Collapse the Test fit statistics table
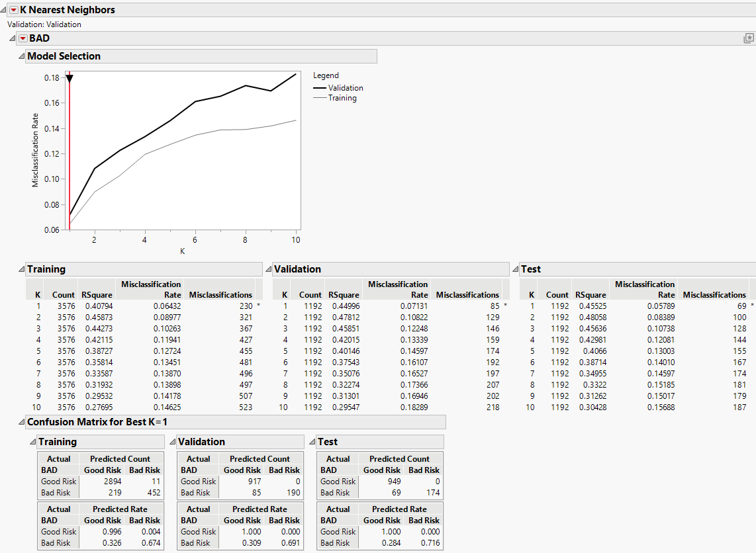Viewport: 756px width, 553px height. pos(515,269)
